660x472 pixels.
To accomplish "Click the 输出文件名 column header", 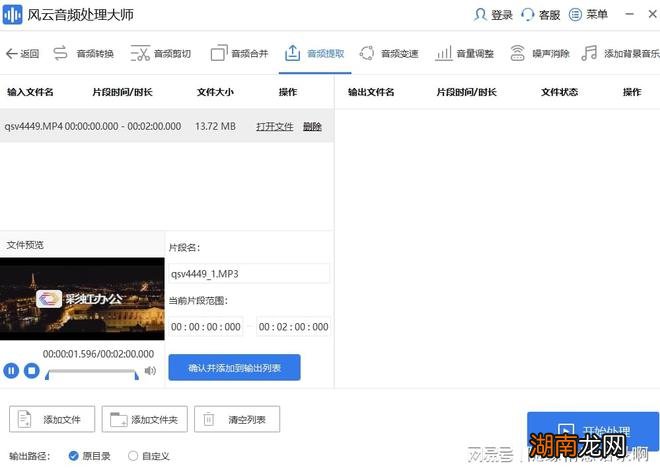I will pyautogui.click(x=371, y=92).
